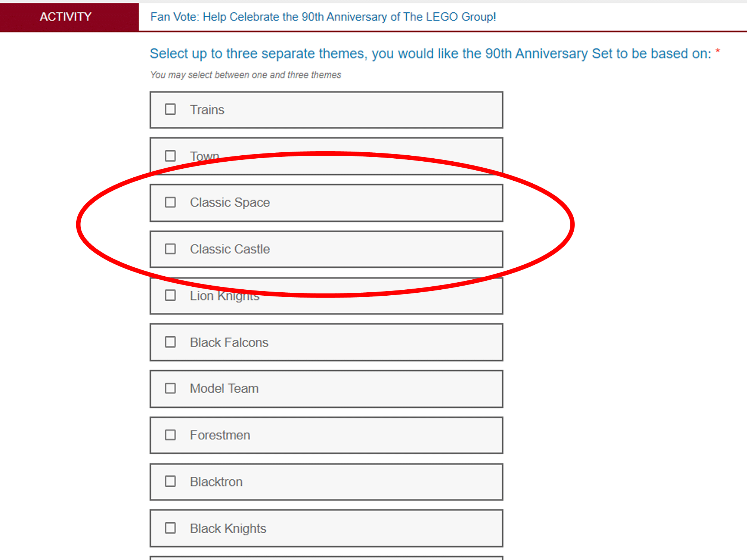This screenshot has width=747, height=560.
Task: Click the Classic Castle label text
Action: (x=230, y=249)
